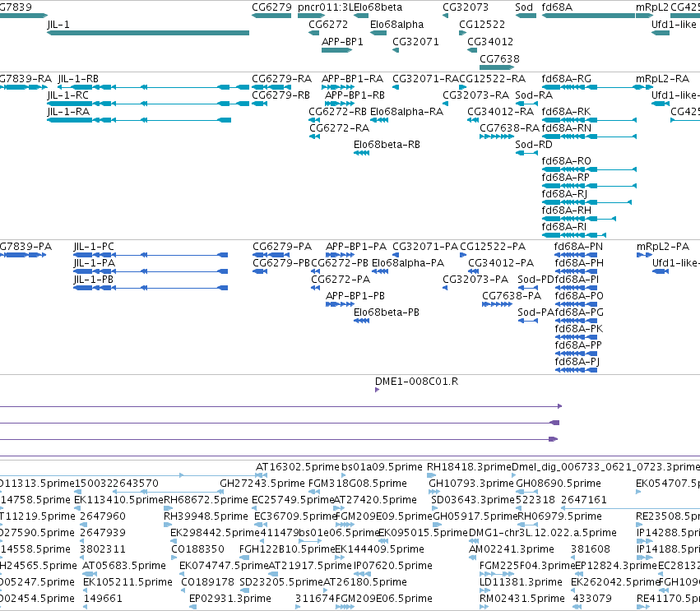
Task: Open the JIL-1-RA transcript label
Action: click(x=68, y=112)
